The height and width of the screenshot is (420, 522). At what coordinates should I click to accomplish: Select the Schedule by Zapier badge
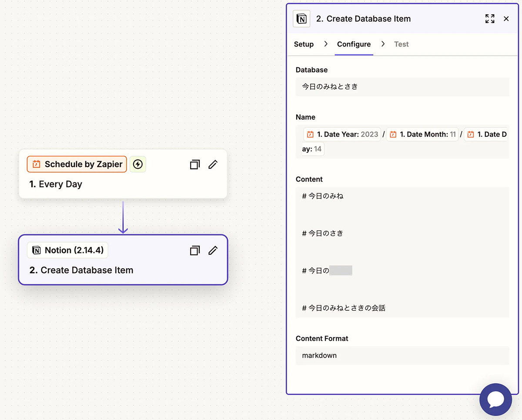77,164
